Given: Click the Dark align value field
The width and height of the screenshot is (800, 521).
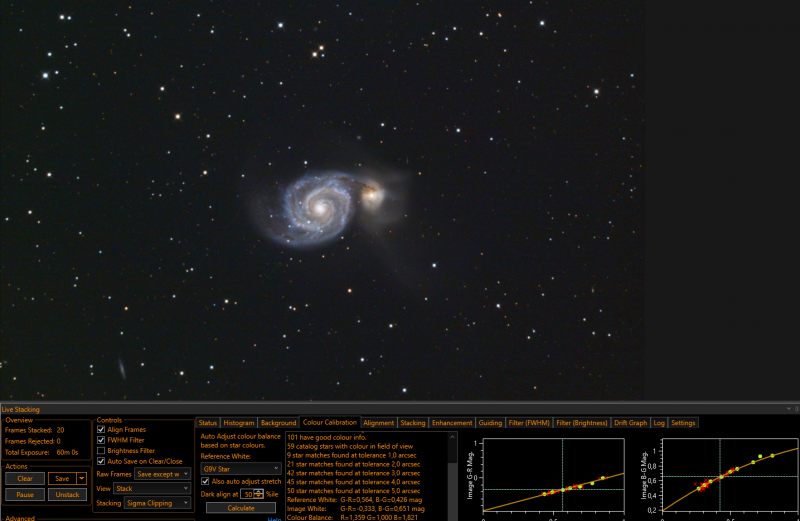Looking at the screenshot, I should pyautogui.click(x=247, y=494).
